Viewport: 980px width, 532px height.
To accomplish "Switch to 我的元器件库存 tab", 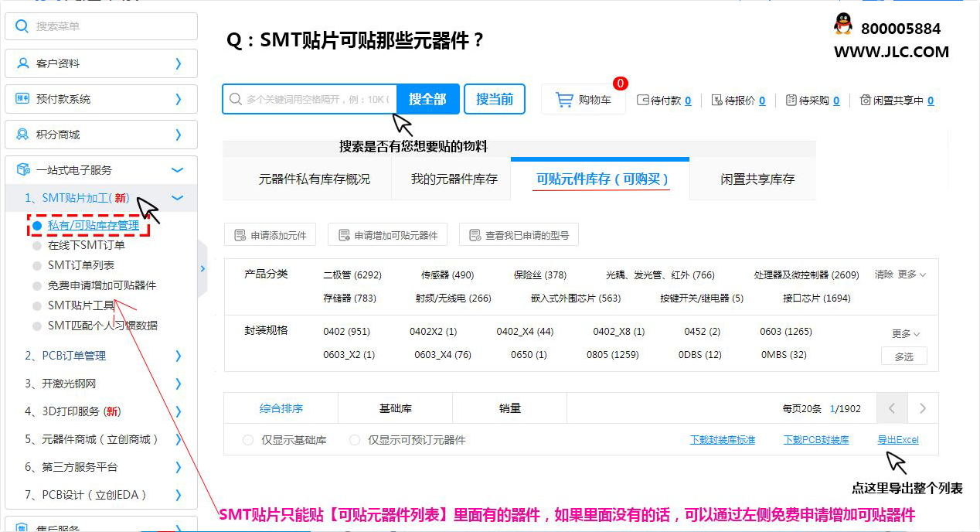I will pyautogui.click(x=454, y=179).
